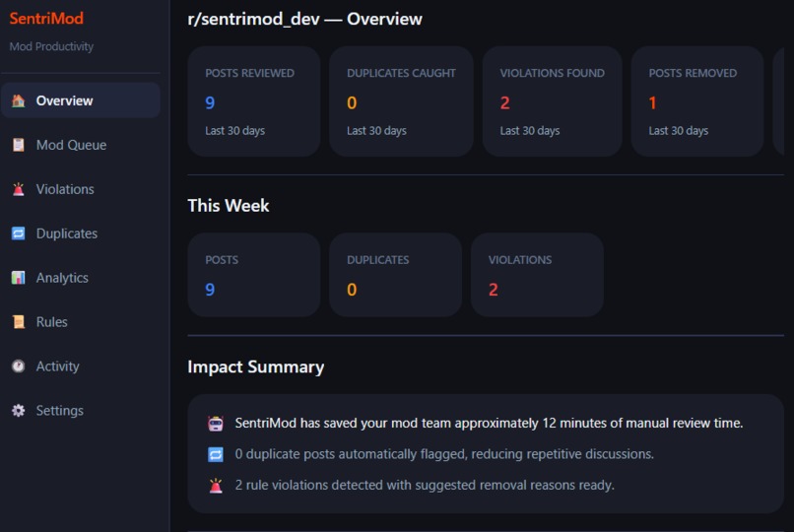The width and height of the screenshot is (794, 532).
Task: Click the Activity clock icon
Action: pyautogui.click(x=19, y=366)
